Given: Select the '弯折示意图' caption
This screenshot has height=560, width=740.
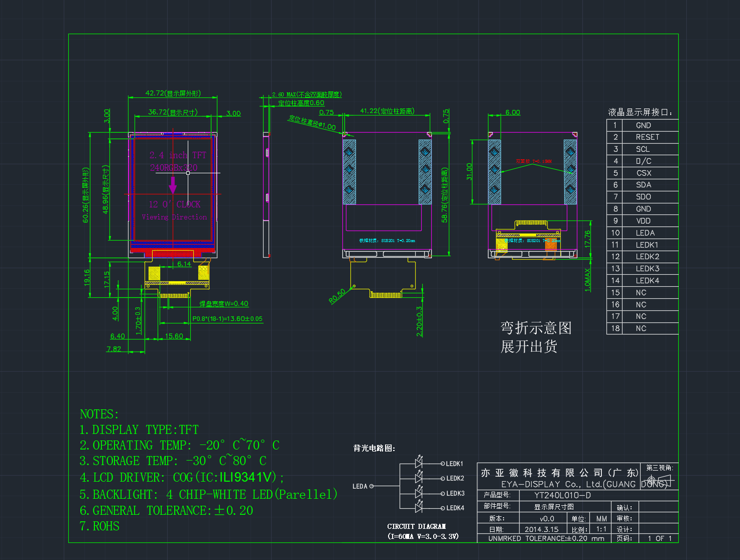Looking at the screenshot, I should [536, 328].
